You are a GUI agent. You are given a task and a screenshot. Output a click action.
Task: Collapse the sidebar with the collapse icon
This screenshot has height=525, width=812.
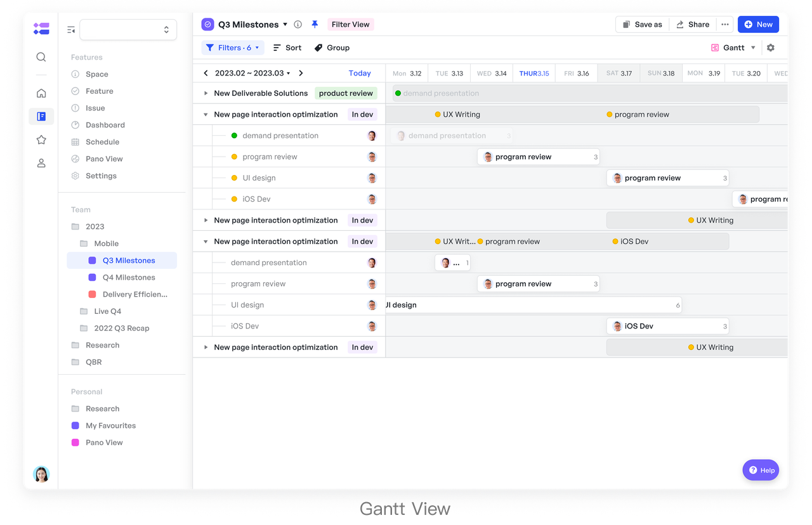tap(70, 29)
